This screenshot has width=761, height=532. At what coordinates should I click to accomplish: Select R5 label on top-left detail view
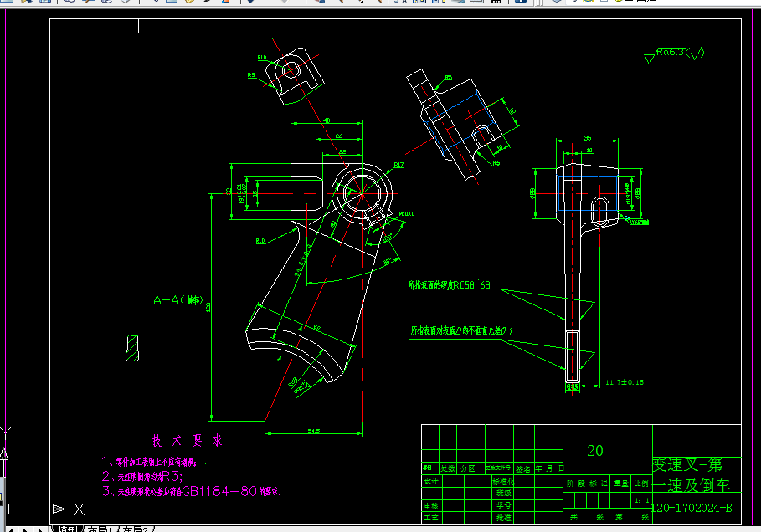point(251,75)
